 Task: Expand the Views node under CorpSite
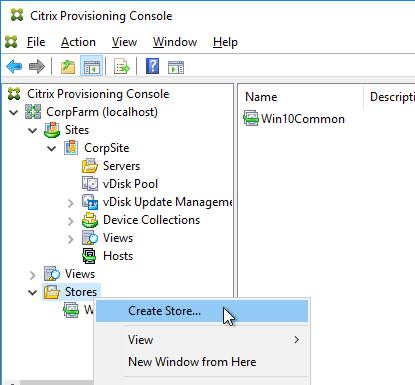coord(71,239)
